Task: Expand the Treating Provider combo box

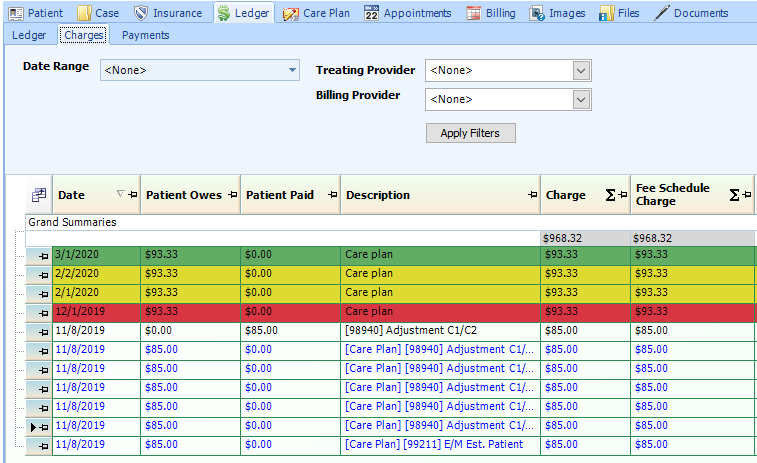Action: (x=581, y=70)
